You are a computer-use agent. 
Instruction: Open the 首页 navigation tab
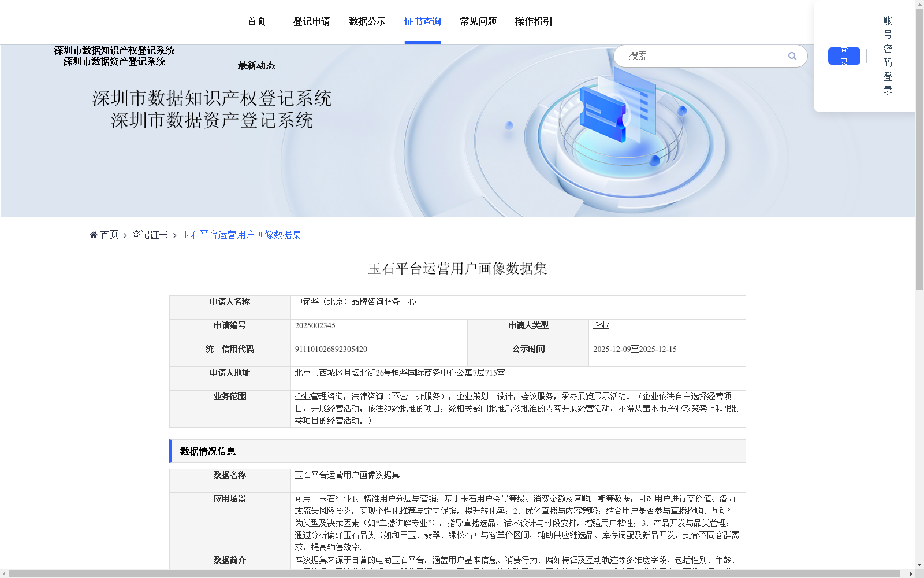click(x=256, y=21)
